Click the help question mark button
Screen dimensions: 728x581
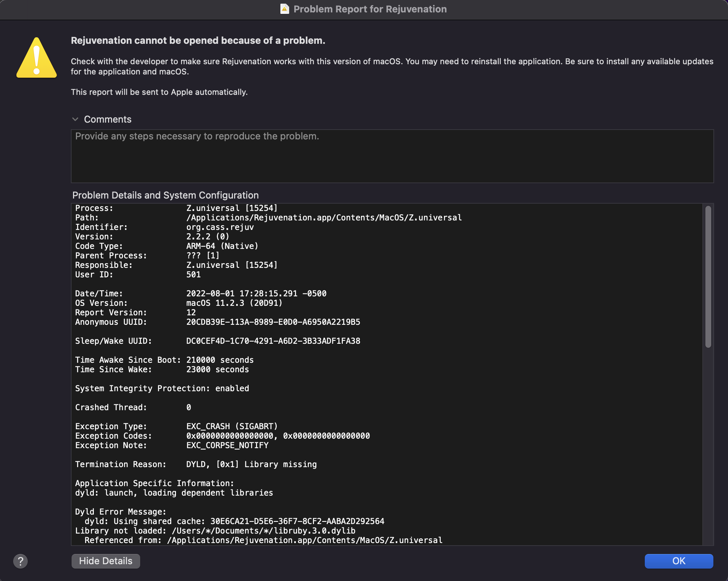pyautogui.click(x=20, y=561)
